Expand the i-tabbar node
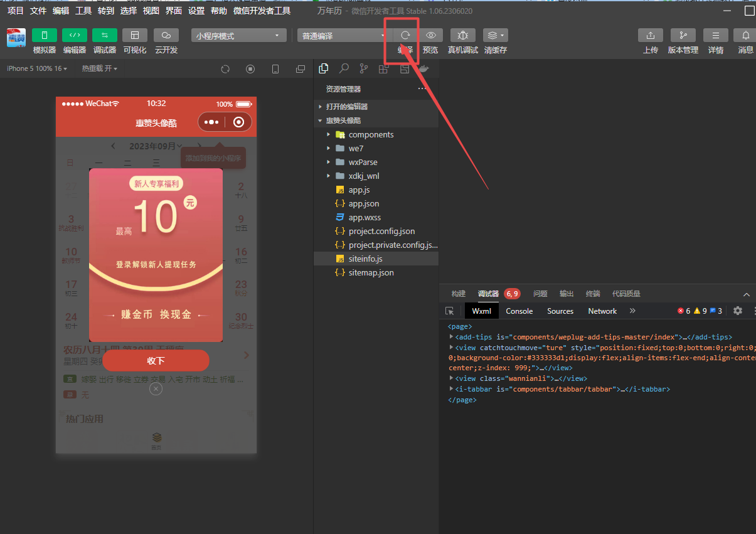The height and width of the screenshot is (534, 756). (452, 389)
